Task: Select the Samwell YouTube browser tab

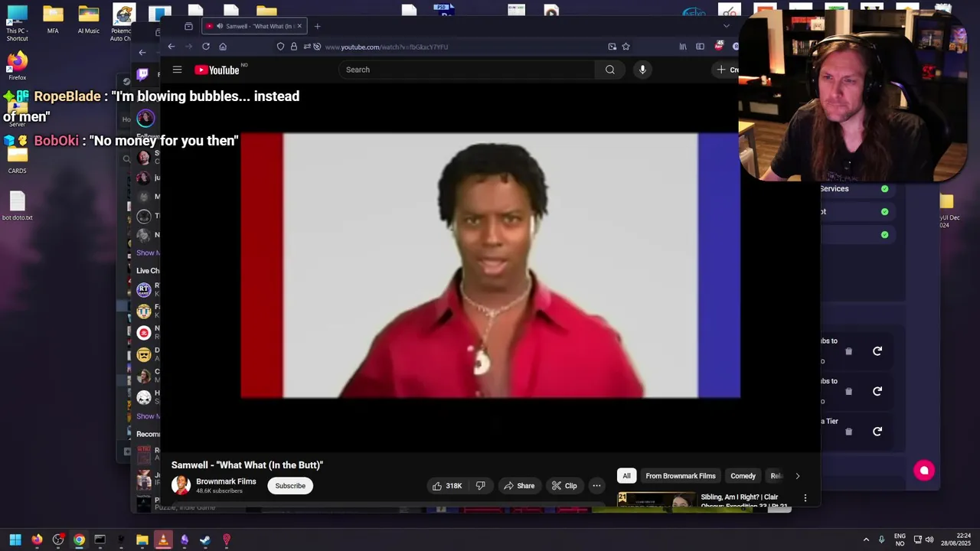Action: point(254,26)
